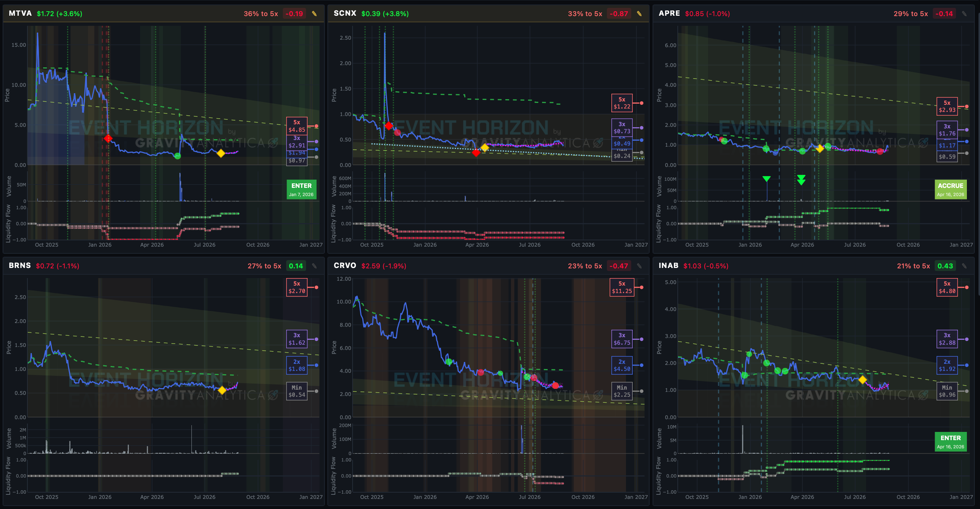
Task: Open the pencil notes icon for SCNX
Action: tap(639, 14)
